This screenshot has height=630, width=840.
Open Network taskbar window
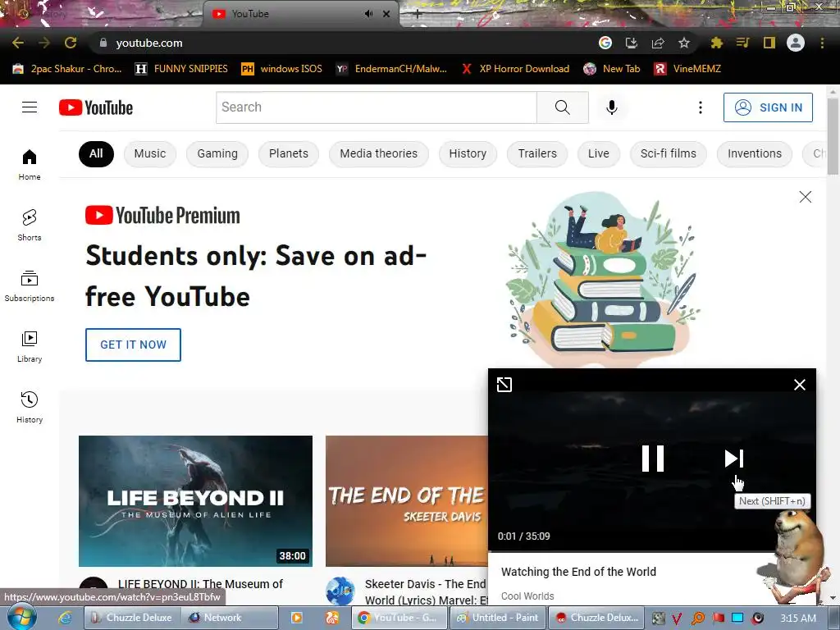pos(230,618)
